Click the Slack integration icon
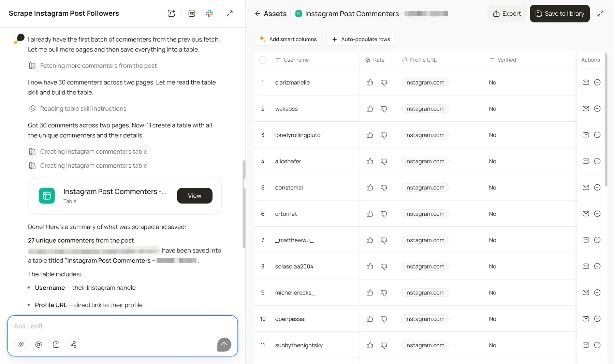Viewport: 614px width, 364px height. (x=209, y=13)
